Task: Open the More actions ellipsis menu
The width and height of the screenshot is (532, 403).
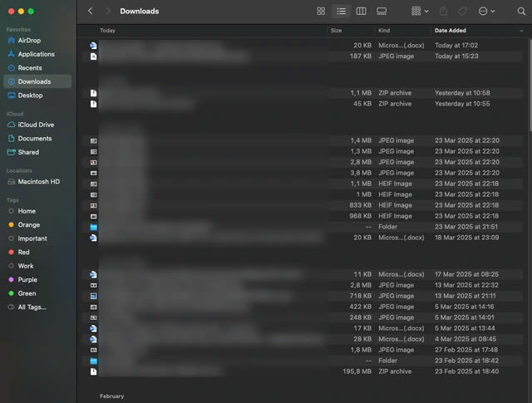Action: 487,12
